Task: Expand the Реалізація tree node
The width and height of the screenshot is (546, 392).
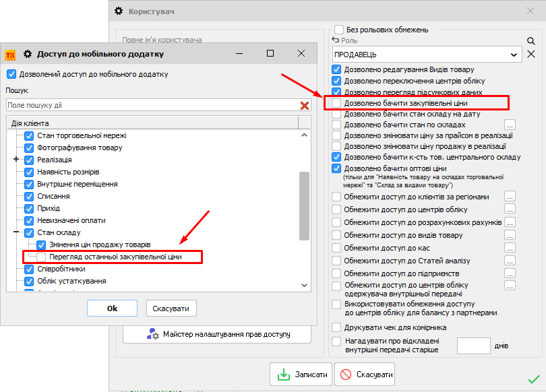Action: click(16, 160)
